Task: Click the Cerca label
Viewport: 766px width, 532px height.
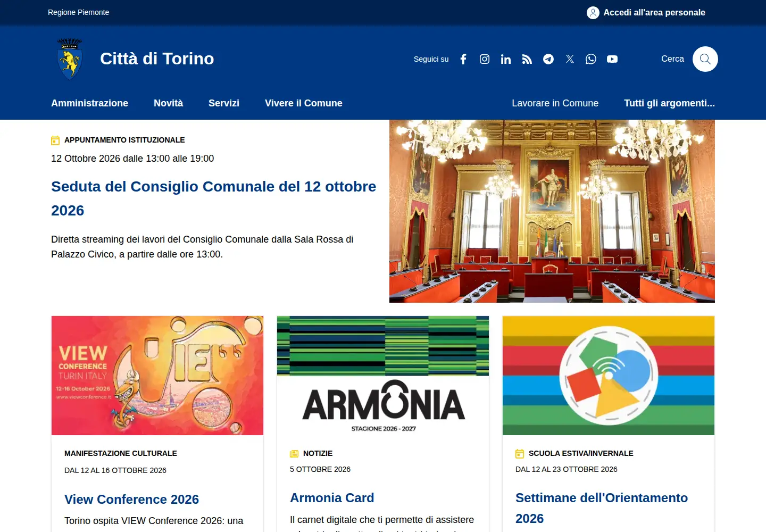Action: tap(672, 59)
